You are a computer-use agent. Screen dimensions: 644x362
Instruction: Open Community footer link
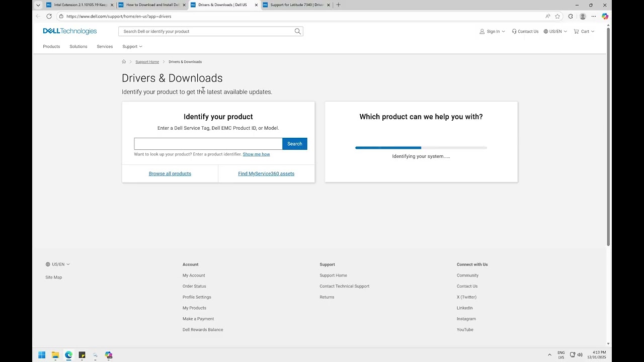pyautogui.click(x=467, y=276)
